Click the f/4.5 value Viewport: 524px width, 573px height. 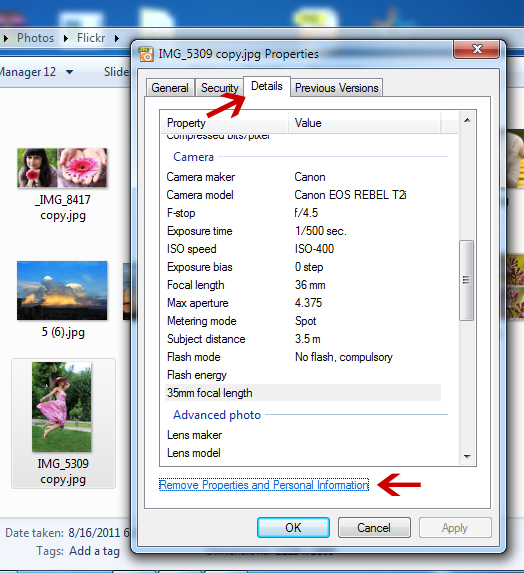pyautogui.click(x=307, y=213)
